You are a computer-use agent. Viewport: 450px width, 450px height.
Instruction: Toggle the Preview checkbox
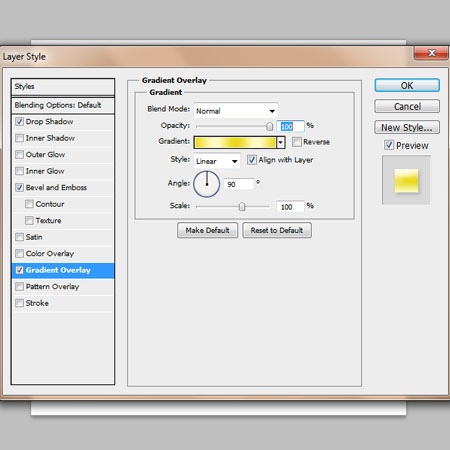point(389,145)
